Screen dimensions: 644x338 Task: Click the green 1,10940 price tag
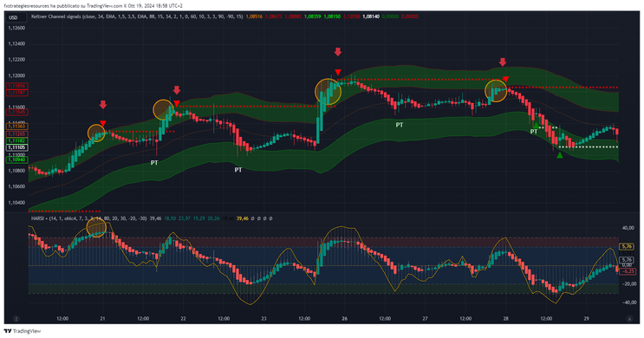pos(16,159)
